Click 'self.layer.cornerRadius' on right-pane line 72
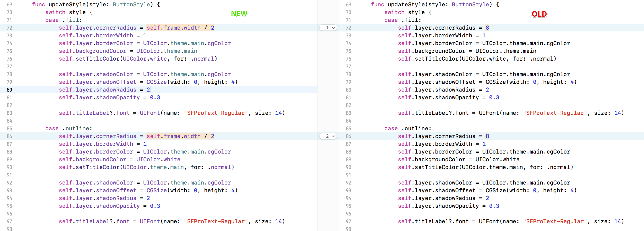This screenshot has width=644, height=231. tap(436, 28)
